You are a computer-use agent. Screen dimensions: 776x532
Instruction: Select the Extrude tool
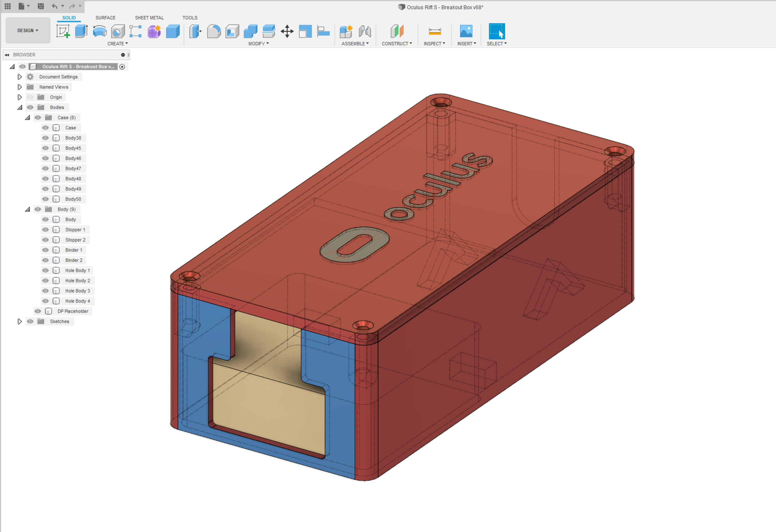81,31
